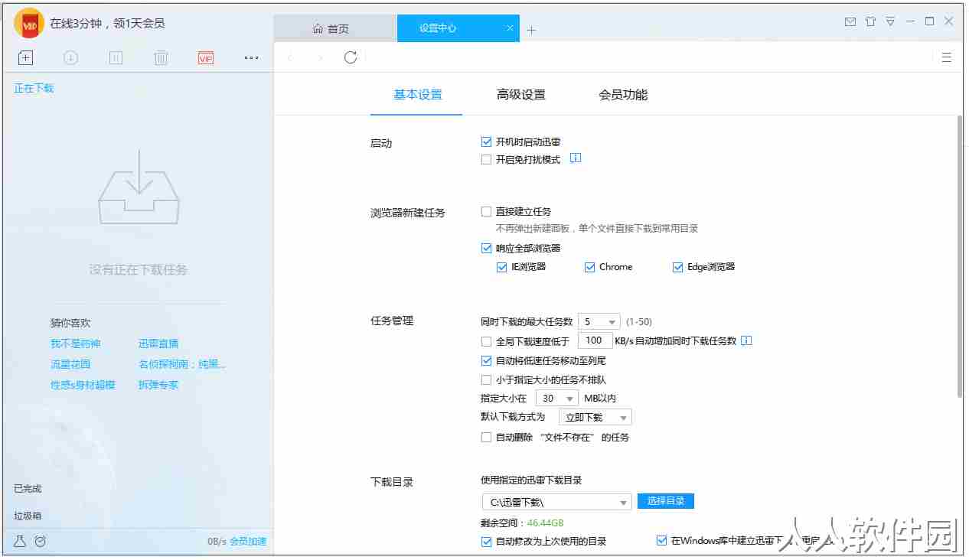Screen dimensions: 969x560
Task: Check 小于指定大小的任务不排队
Action: click(486, 379)
